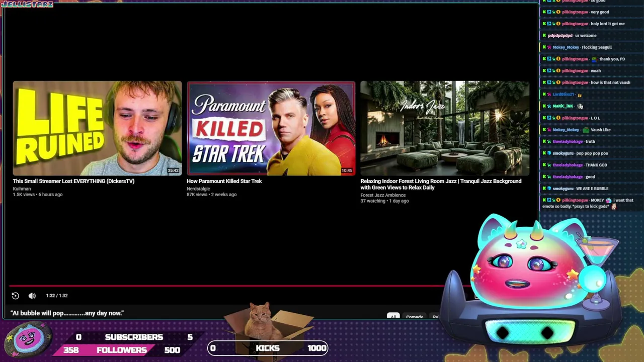Mute the video with the speaker icon

click(x=32, y=296)
